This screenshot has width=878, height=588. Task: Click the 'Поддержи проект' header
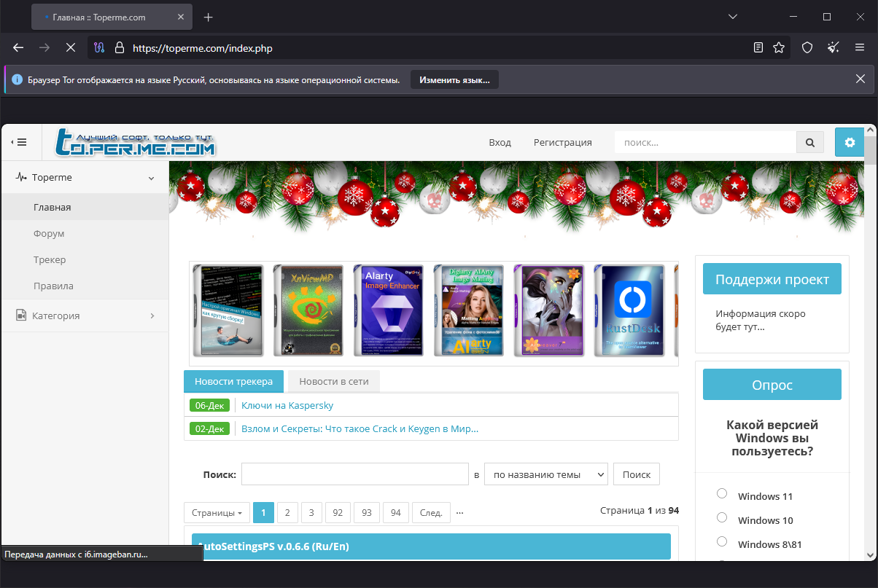[x=772, y=279]
